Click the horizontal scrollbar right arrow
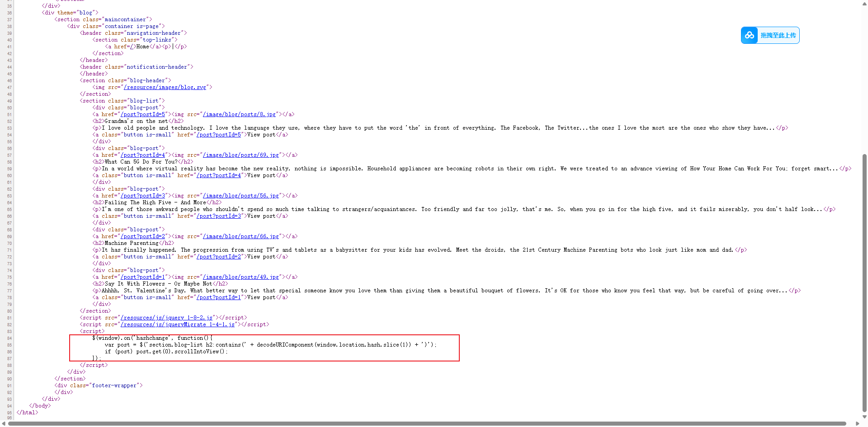This screenshot has height=427, width=868. (858, 424)
